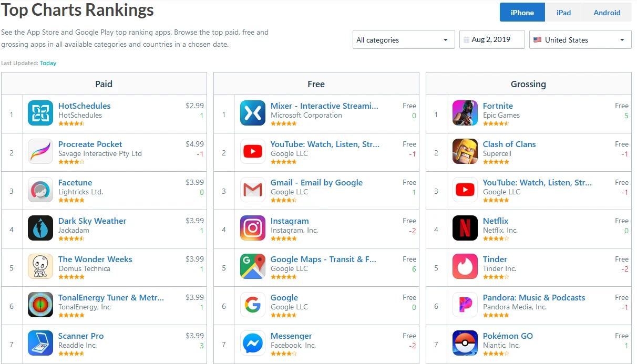
Task: Select the iPhone tab
Action: pos(522,13)
